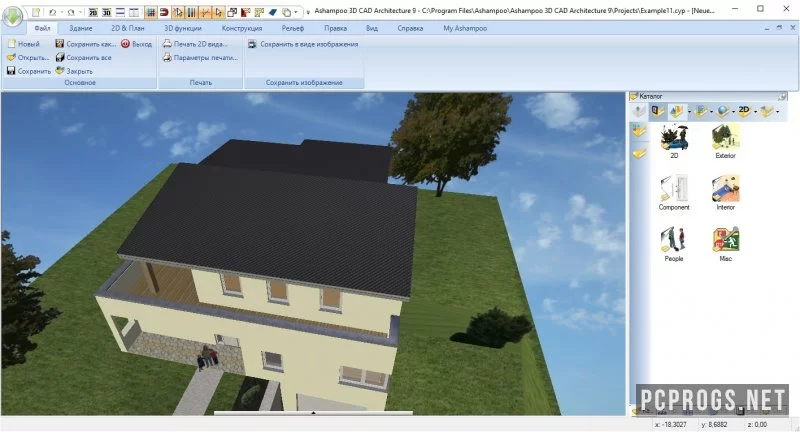
Task: Select the door catalog icon in Каталог
Action: point(657,111)
